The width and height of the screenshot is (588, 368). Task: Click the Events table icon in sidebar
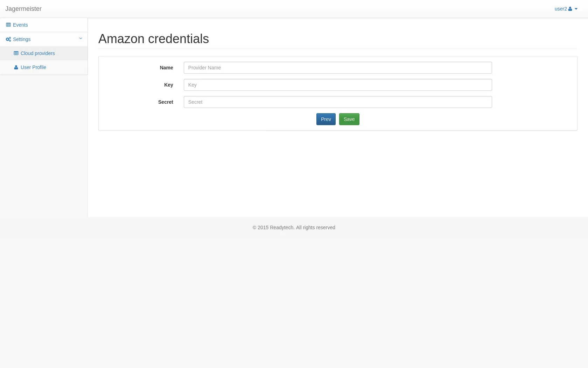[x=8, y=25]
